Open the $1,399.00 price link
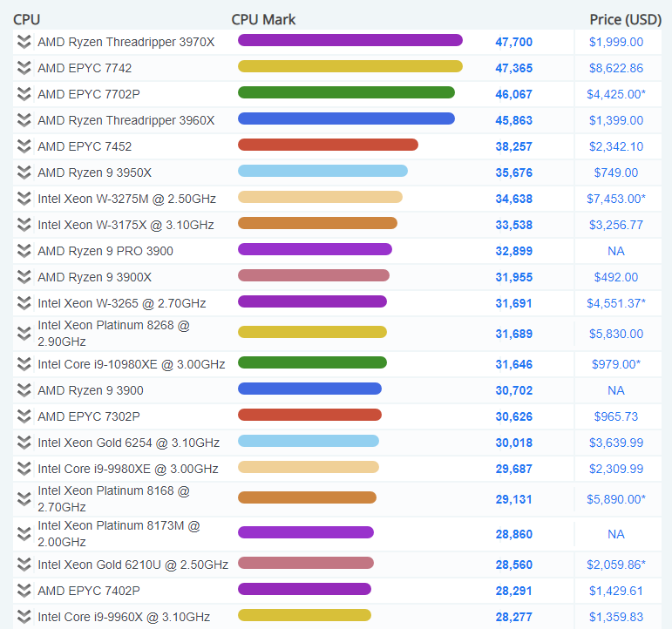Image resolution: width=672 pixels, height=629 pixels. pyautogui.click(x=616, y=120)
